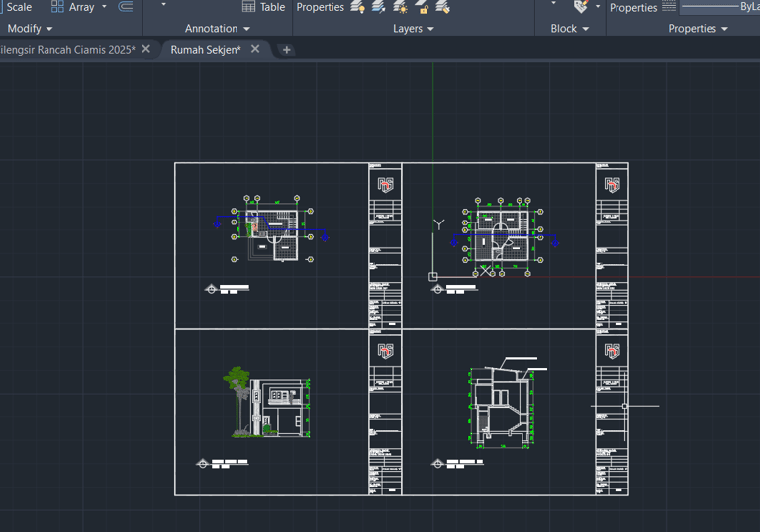
Task: Expand the Block panel flyout
Action: point(570,29)
